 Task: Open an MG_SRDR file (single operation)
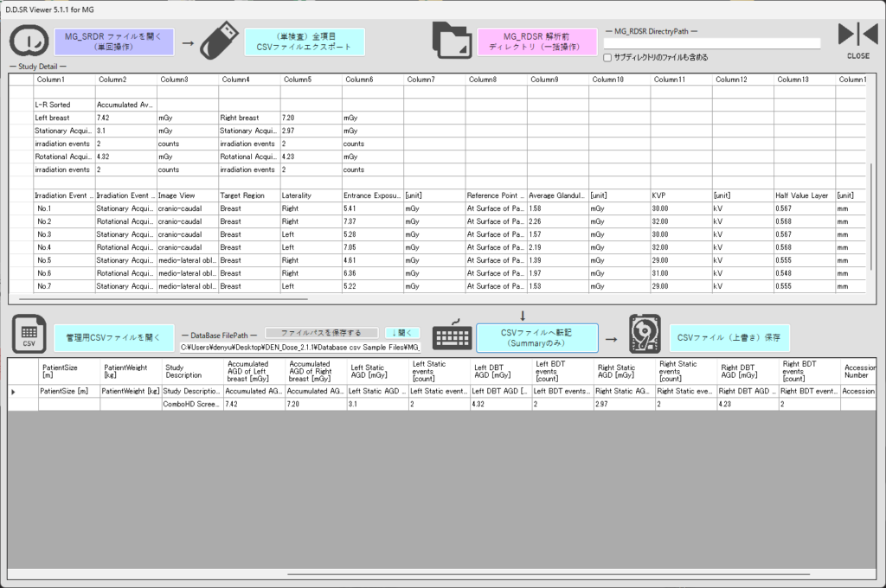coord(113,42)
